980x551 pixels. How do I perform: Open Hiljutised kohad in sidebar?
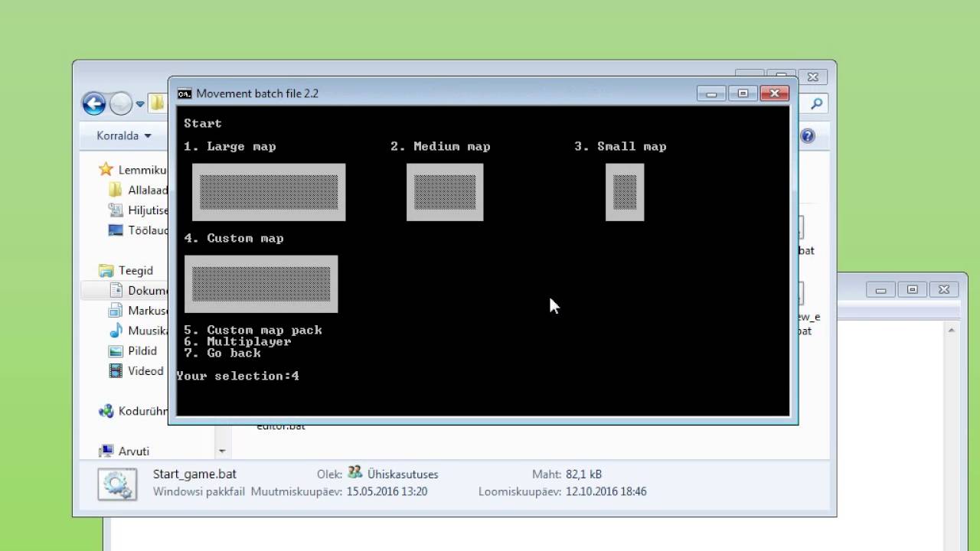pyautogui.click(x=139, y=210)
